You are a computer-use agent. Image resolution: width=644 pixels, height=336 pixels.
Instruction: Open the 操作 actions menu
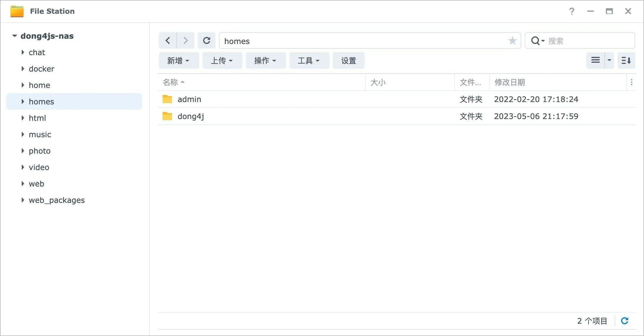[265, 60]
